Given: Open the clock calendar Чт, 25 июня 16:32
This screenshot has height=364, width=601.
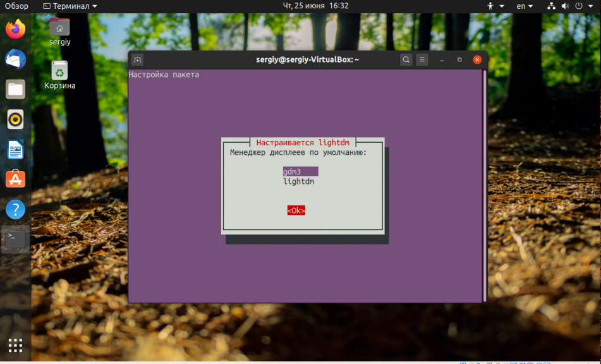Looking at the screenshot, I should (x=315, y=6).
